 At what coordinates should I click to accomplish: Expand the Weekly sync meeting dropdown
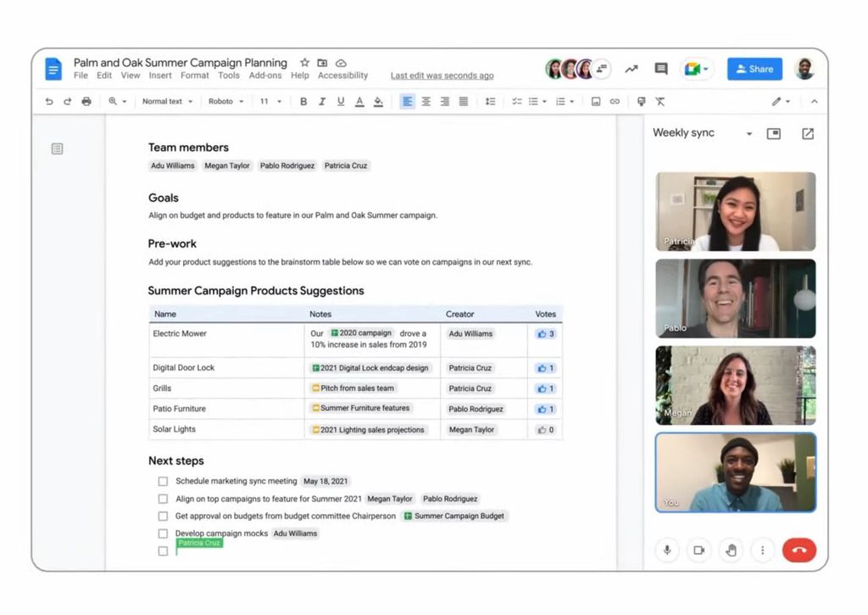pyautogui.click(x=748, y=133)
